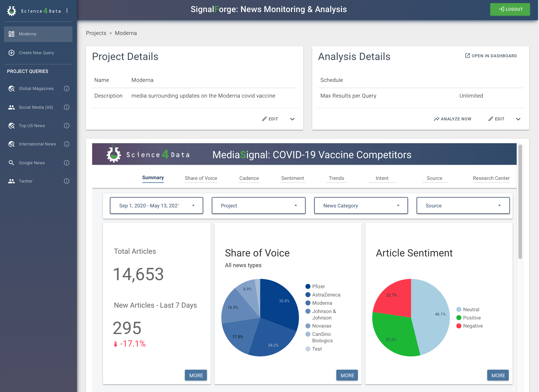The width and height of the screenshot is (539, 392).
Task: Click More on Share of Voice card
Action: coord(347,375)
